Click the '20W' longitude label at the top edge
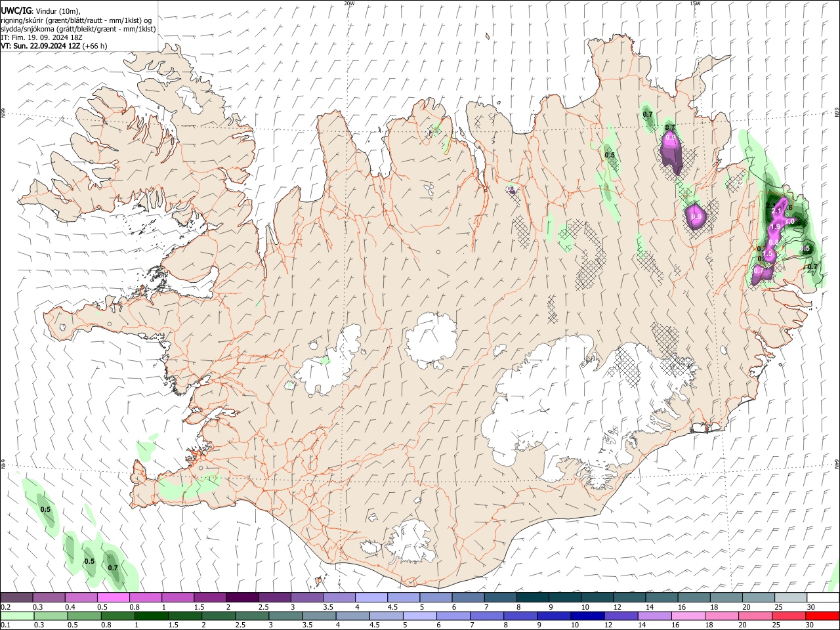 pos(349,3)
